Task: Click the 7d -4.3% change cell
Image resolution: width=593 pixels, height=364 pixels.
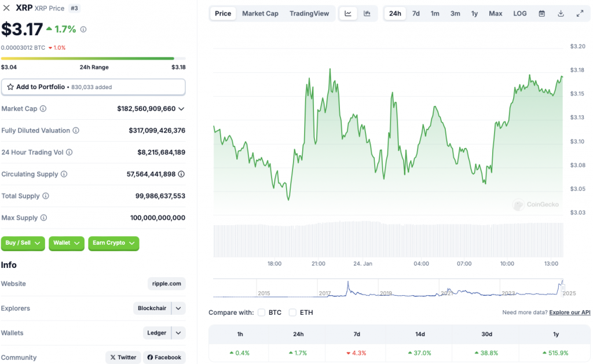Action: click(x=356, y=353)
